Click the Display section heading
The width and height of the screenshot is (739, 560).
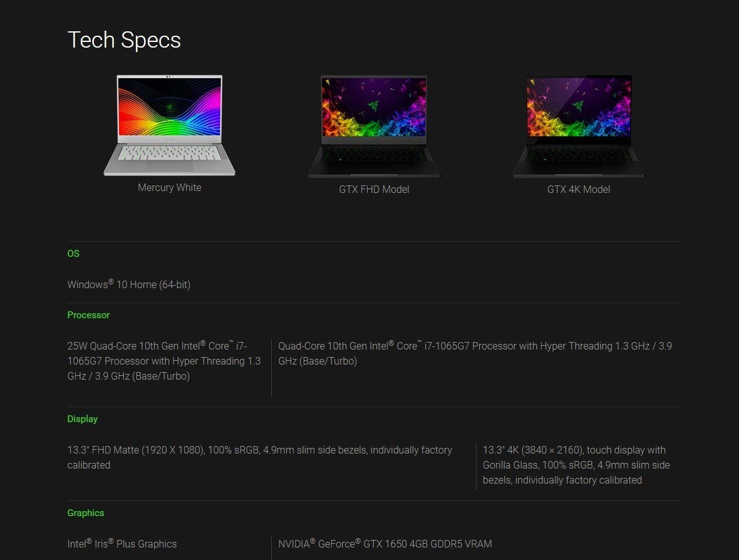(x=82, y=419)
